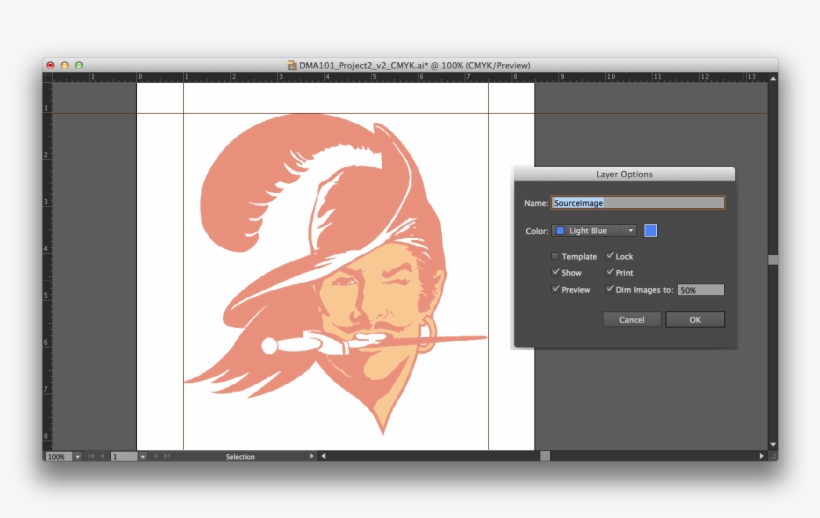Open the blue layer color swatch
This screenshot has height=518, width=820.
[x=651, y=231]
